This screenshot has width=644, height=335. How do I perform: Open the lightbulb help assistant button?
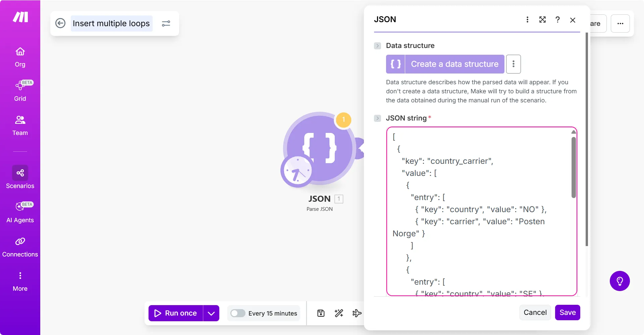point(620,281)
